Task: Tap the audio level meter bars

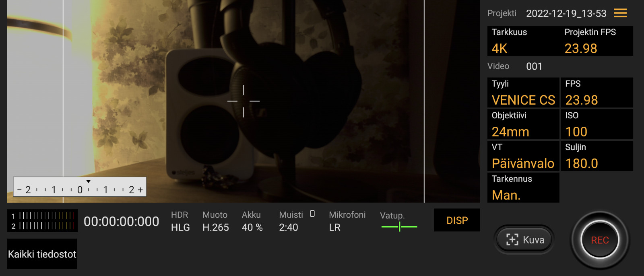Action: [43, 221]
